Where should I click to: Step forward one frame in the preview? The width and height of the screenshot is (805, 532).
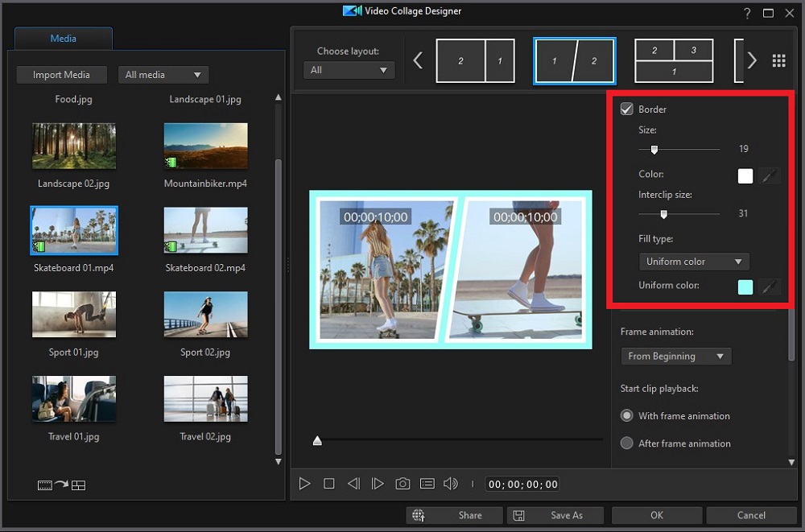(x=378, y=483)
